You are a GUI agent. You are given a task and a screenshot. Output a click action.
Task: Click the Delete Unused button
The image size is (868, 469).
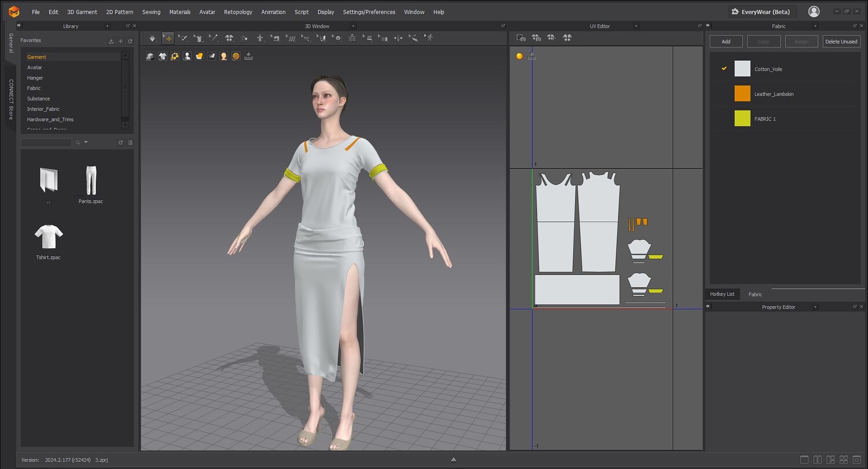[x=841, y=42]
